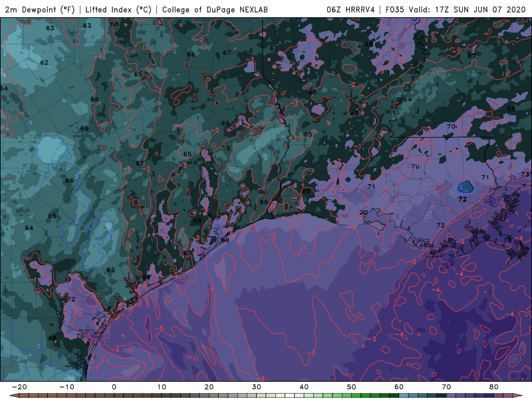Click the -10 label on the color scale
The height and width of the screenshot is (399, 532).
[x=66, y=387]
